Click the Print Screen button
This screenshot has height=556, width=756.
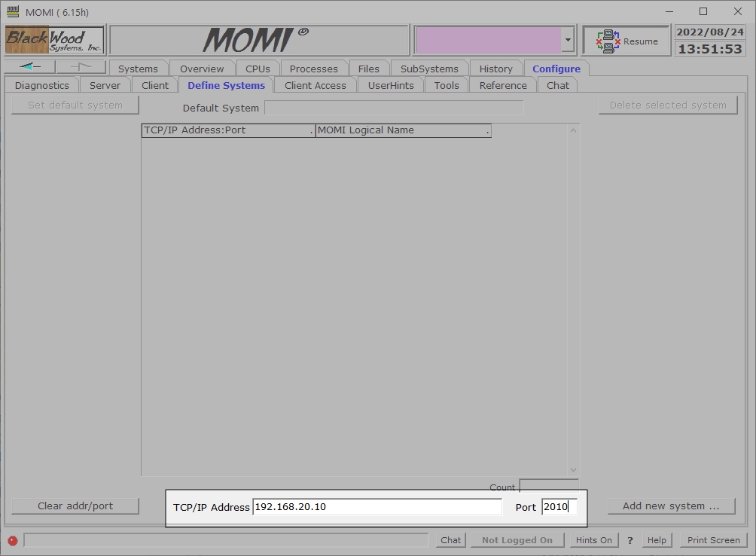tap(714, 540)
